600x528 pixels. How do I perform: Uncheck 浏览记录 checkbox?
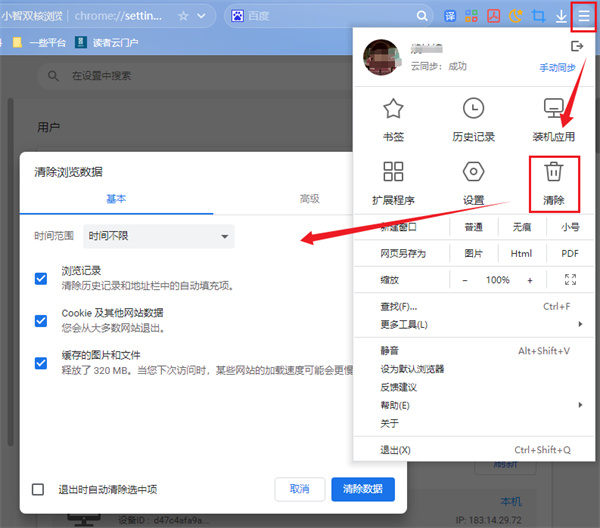coord(41,279)
